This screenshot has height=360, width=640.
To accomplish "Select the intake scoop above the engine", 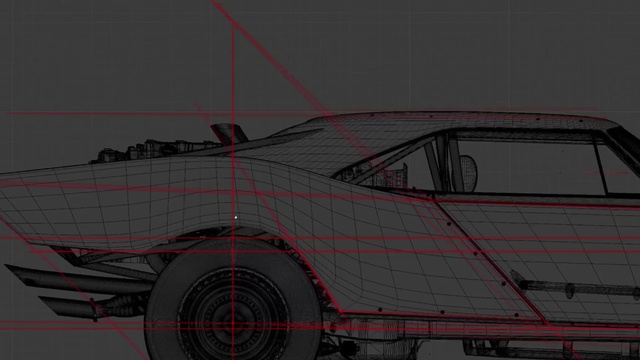I will 229,133.
